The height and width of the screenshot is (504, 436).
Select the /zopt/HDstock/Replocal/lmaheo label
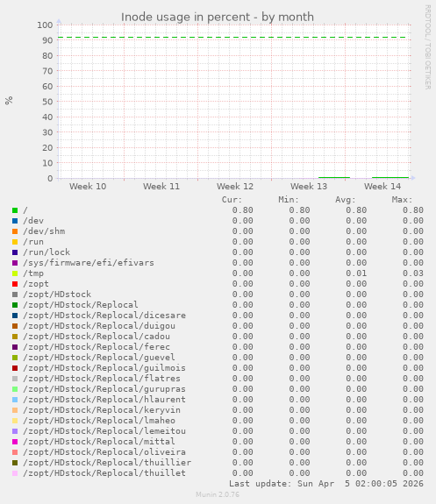(x=99, y=421)
